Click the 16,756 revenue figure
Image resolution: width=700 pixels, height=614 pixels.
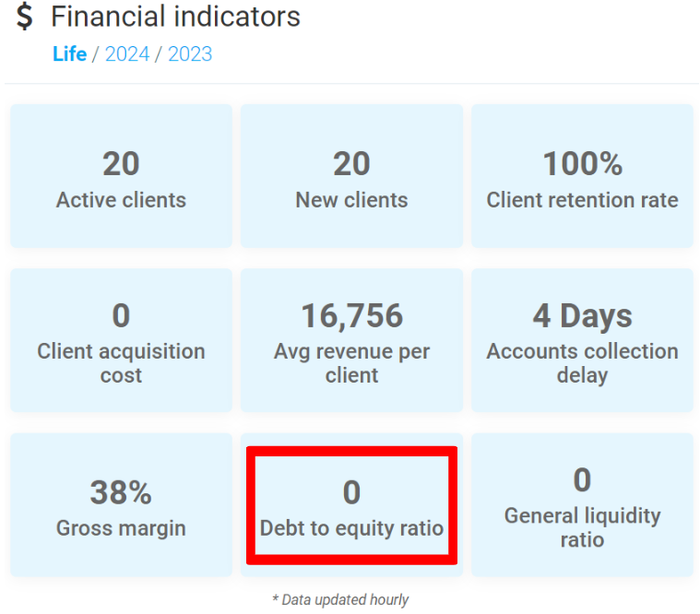[x=351, y=316]
